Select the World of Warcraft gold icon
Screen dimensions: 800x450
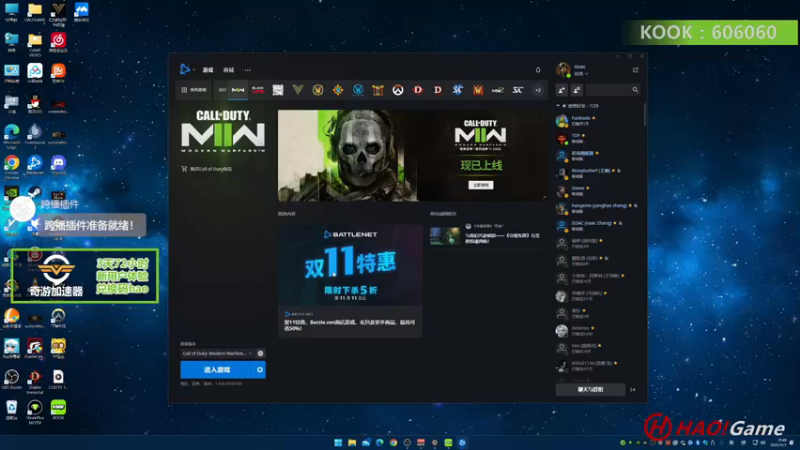pyautogui.click(x=318, y=90)
